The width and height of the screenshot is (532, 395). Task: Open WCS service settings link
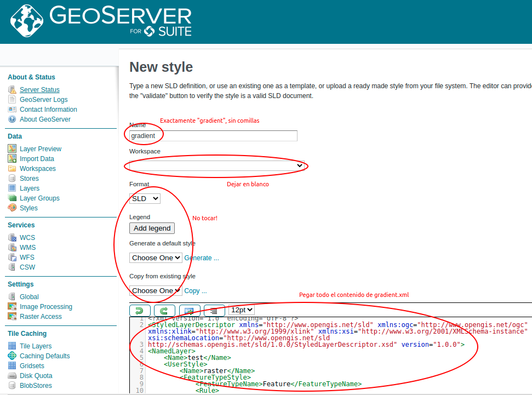pyautogui.click(x=27, y=238)
